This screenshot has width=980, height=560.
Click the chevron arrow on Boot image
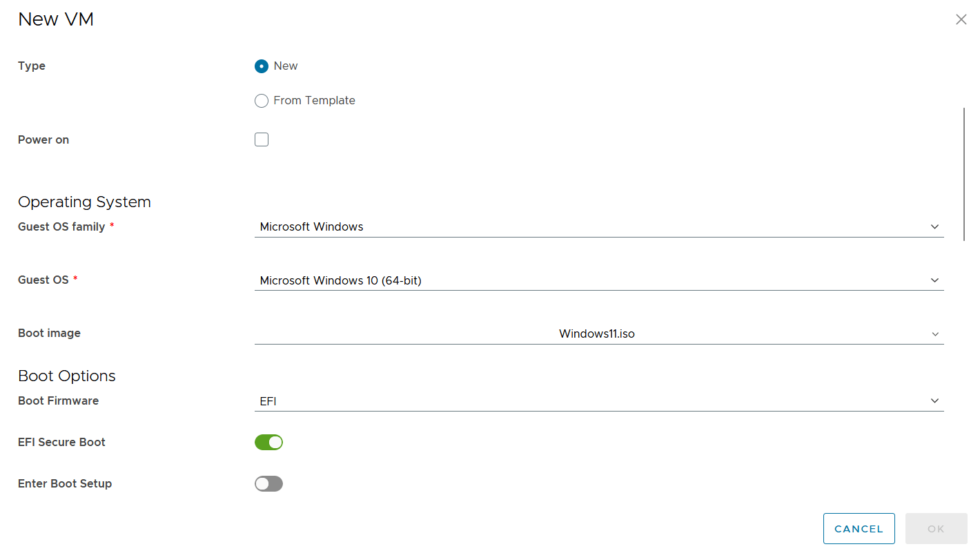pyautogui.click(x=934, y=334)
